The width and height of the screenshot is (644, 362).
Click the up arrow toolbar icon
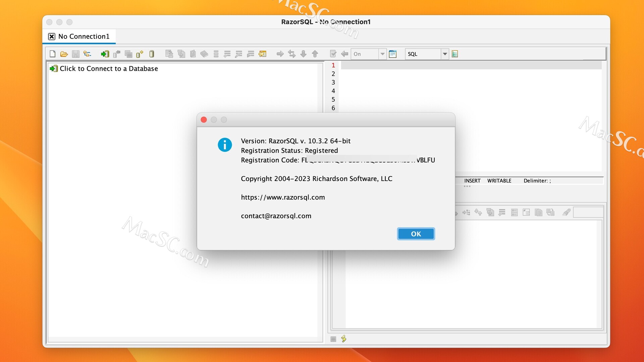315,54
